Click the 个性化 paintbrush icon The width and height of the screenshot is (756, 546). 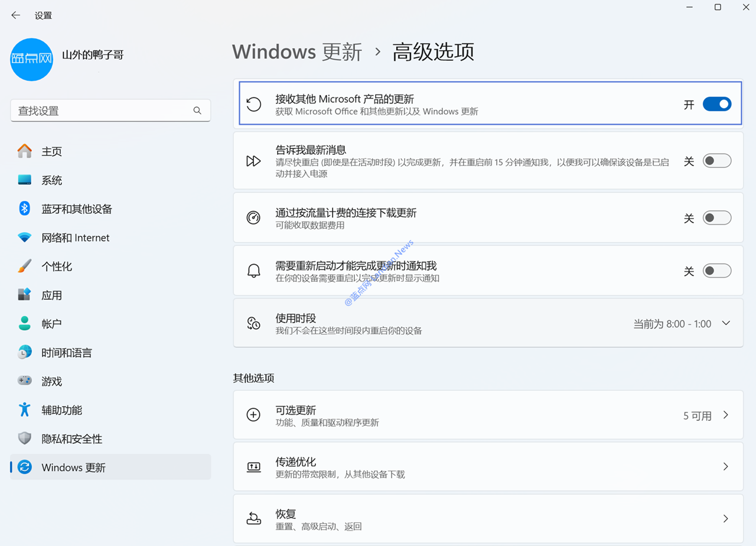click(25, 266)
